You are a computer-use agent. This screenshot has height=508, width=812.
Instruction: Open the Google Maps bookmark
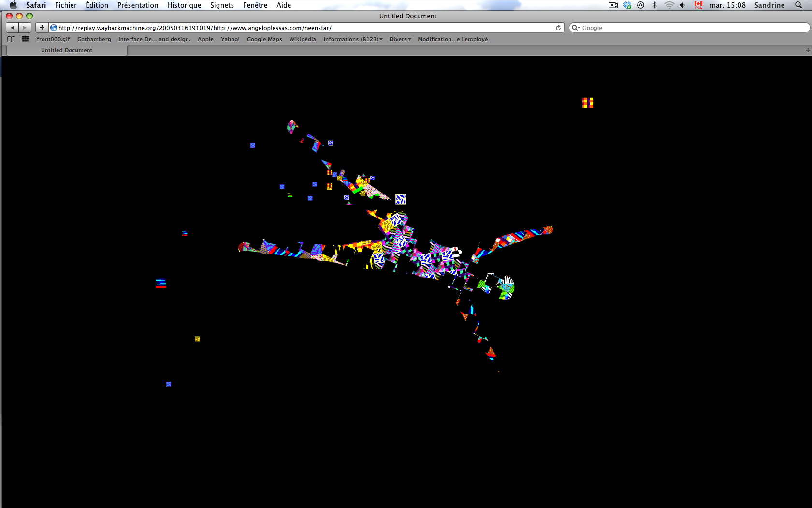pyautogui.click(x=264, y=39)
